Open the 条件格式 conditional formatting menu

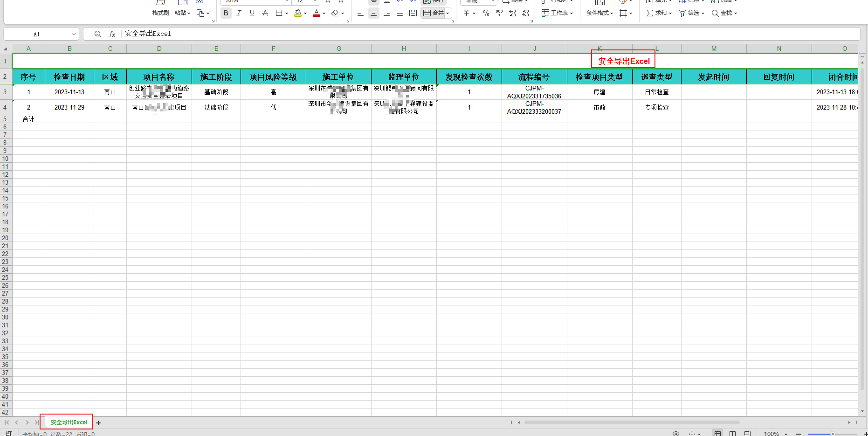click(x=599, y=13)
